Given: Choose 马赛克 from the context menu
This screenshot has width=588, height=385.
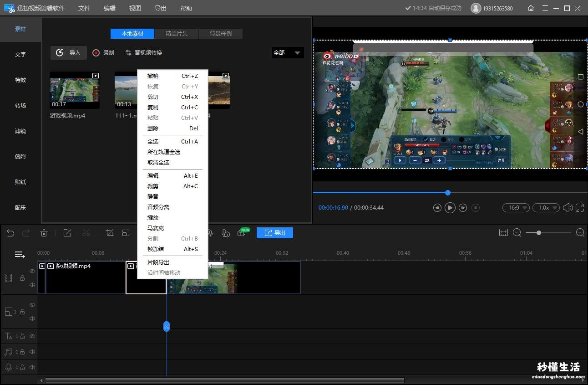Looking at the screenshot, I should (172, 228).
